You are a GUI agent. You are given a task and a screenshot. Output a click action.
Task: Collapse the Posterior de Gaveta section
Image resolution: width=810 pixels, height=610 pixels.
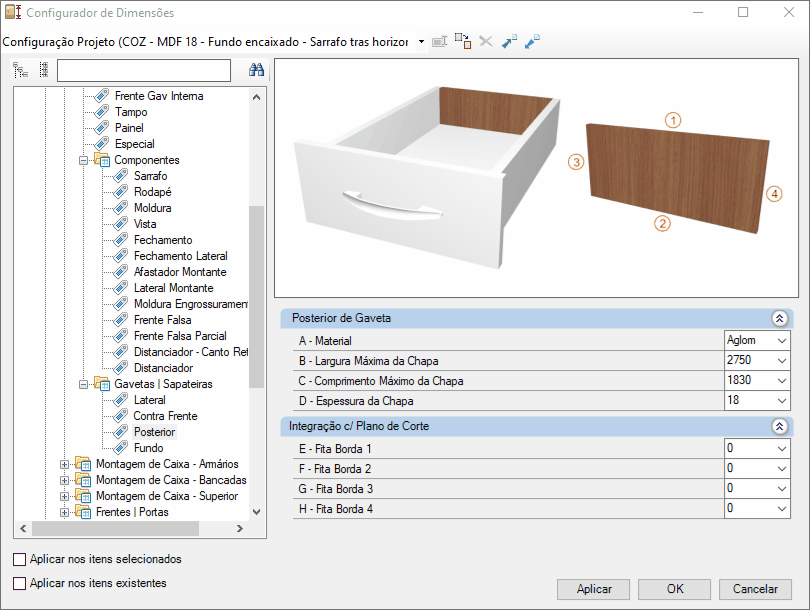pyautogui.click(x=779, y=318)
